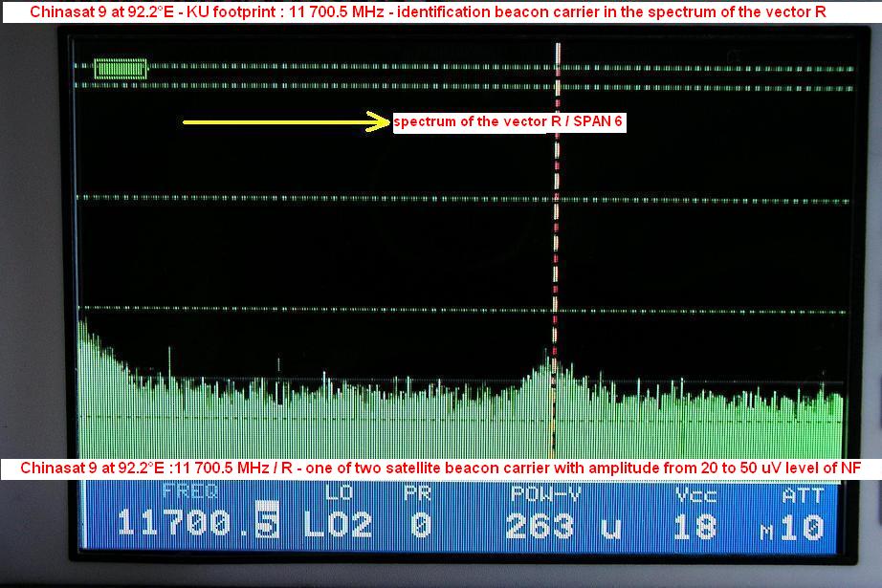Select the Vcc voltage indicator

[x=697, y=496]
